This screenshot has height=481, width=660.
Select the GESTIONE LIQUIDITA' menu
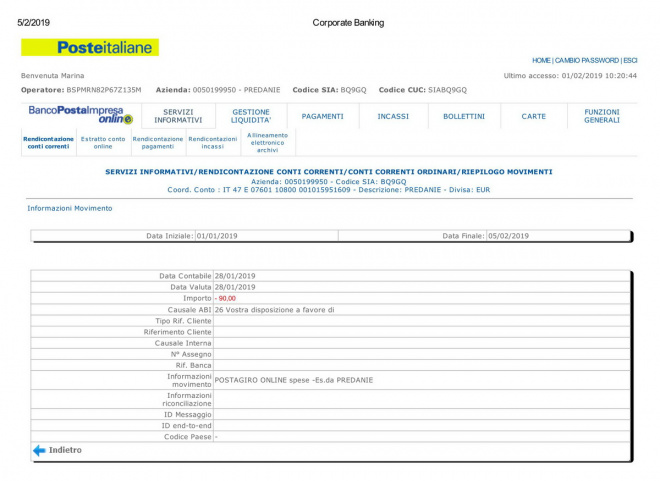251,116
